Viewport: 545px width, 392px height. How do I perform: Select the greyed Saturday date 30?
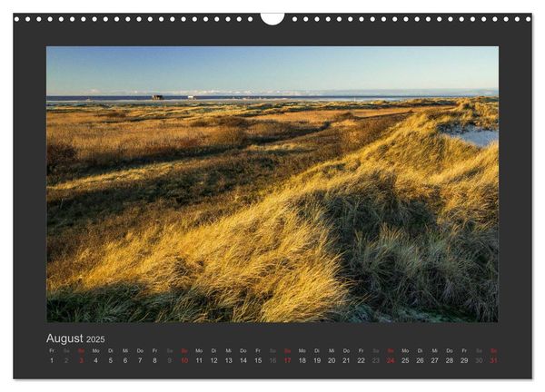[479, 360]
